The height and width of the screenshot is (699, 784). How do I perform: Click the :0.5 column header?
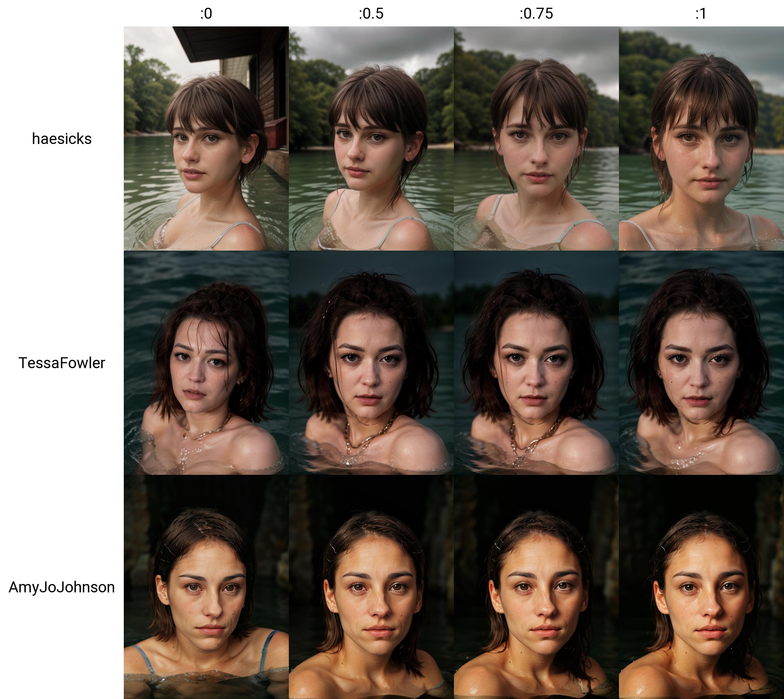click(371, 14)
